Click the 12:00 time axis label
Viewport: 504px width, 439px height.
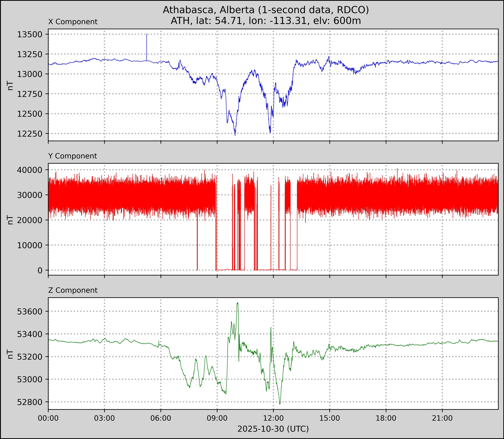pyautogui.click(x=273, y=418)
